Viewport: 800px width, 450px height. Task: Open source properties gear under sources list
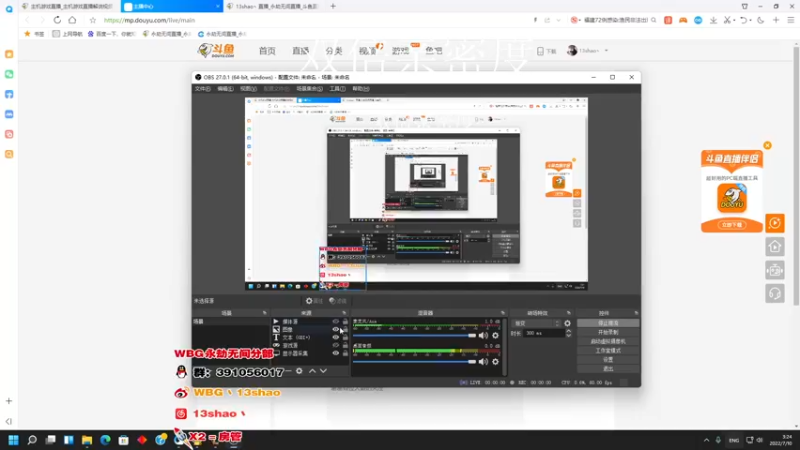[299, 371]
